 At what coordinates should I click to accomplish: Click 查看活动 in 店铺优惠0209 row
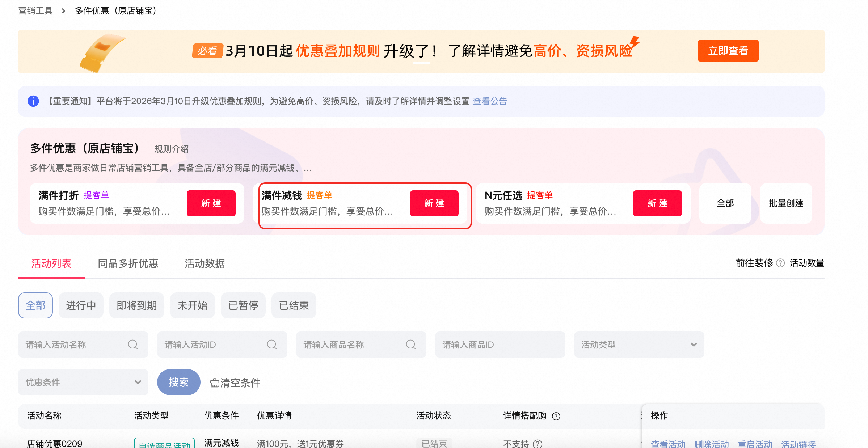tap(668, 444)
